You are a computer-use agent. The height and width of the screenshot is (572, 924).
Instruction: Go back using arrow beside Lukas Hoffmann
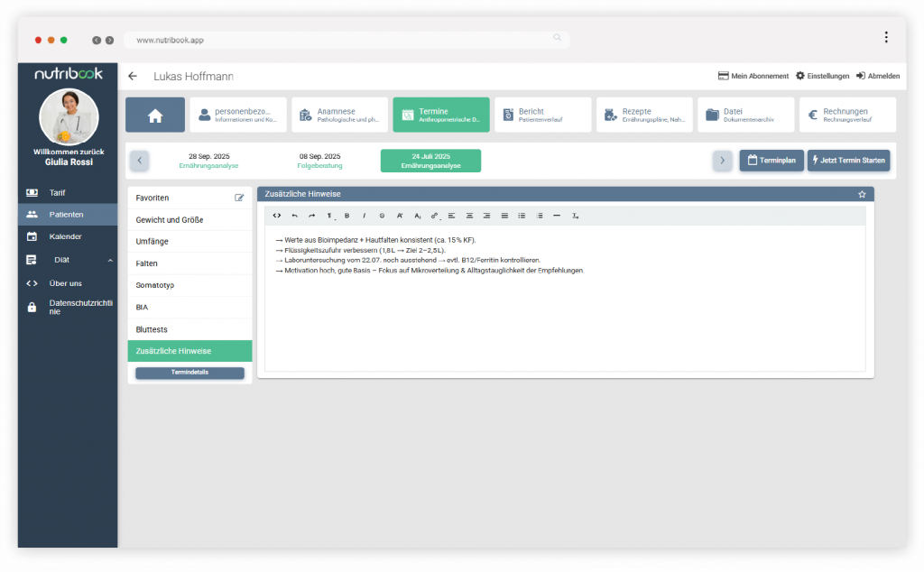pos(133,77)
